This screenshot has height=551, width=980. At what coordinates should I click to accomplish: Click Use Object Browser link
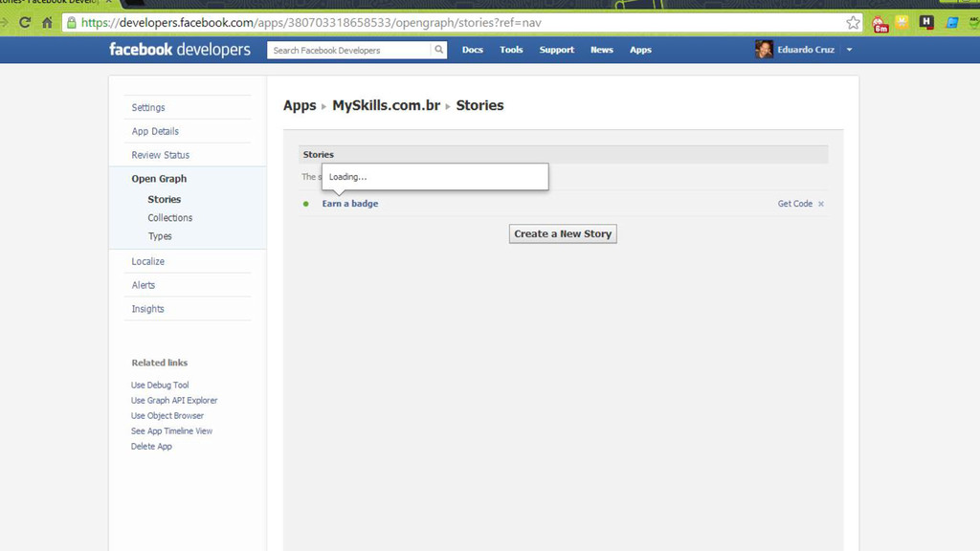click(167, 416)
